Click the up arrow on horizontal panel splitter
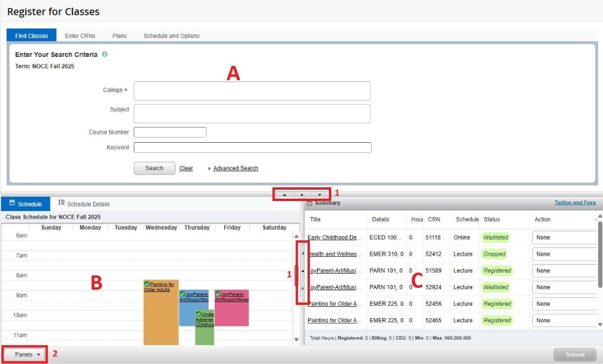This screenshot has height=364, width=603. pyautogui.click(x=284, y=194)
